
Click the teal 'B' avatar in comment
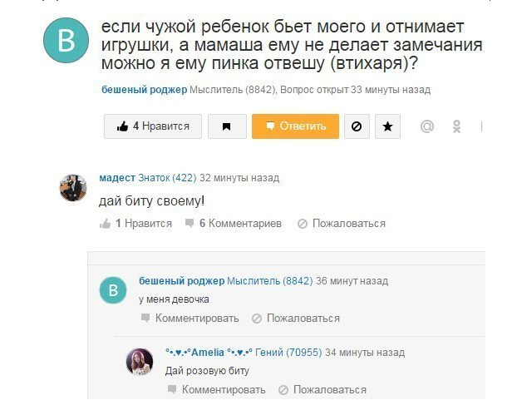[x=113, y=289]
